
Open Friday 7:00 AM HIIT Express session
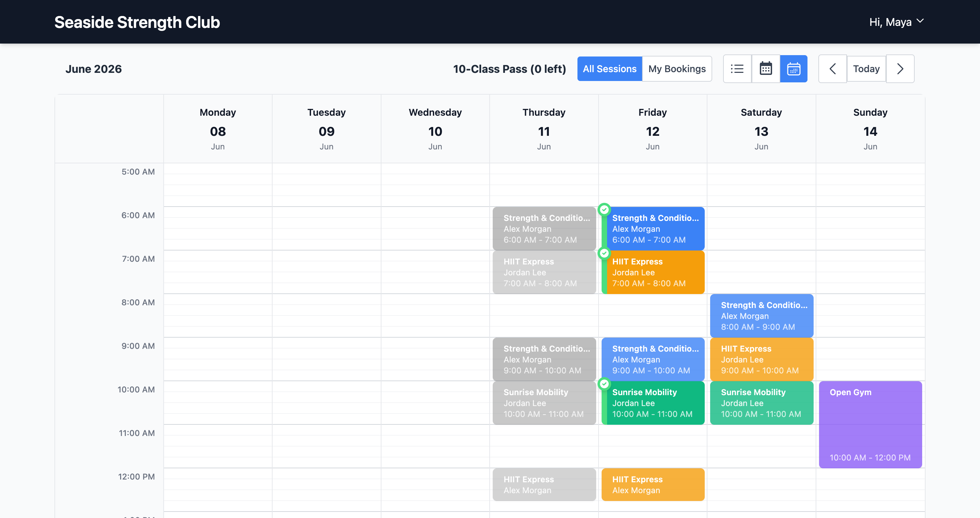pos(653,272)
